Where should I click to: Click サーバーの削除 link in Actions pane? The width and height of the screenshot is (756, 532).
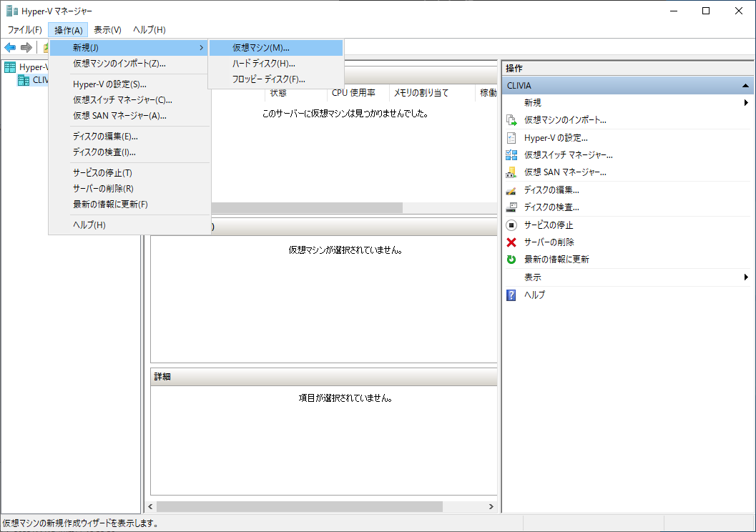[549, 242]
